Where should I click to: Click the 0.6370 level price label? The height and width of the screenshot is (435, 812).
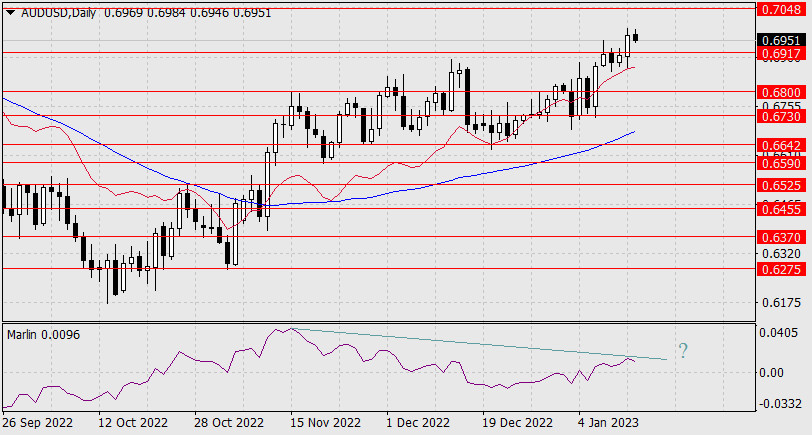(779, 237)
